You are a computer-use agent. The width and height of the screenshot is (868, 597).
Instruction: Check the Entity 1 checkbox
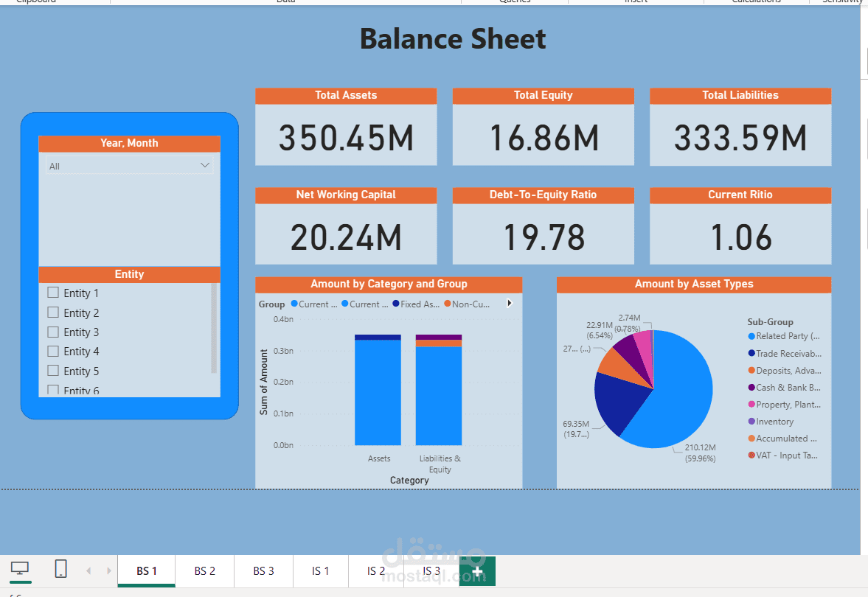tap(53, 293)
